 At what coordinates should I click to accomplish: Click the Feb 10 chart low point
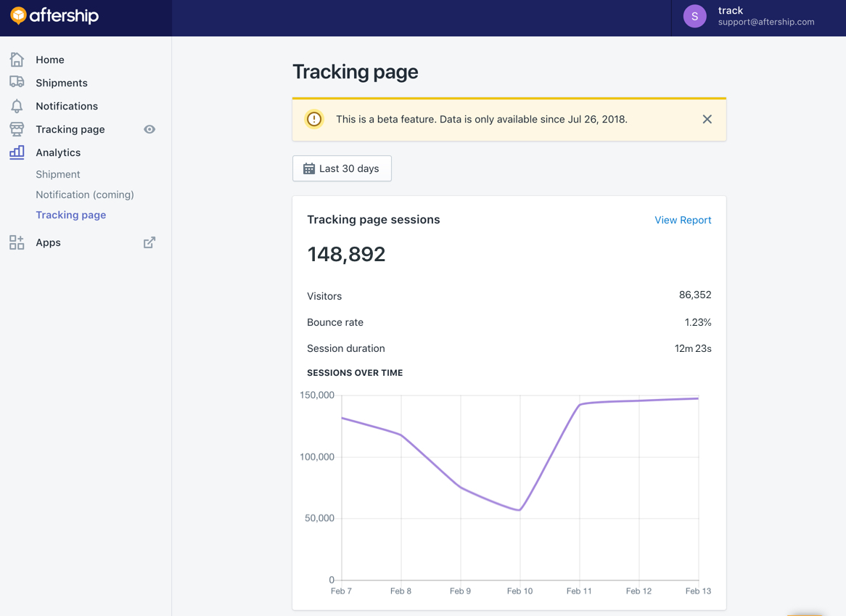[519, 510]
